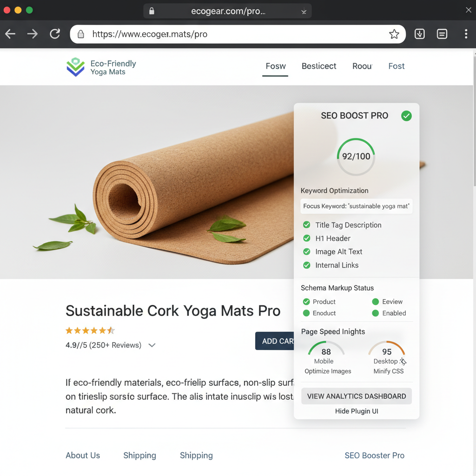Image resolution: width=476 pixels, height=476 pixels.
Task: Toggle the Title Tag Description check
Action: click(307, 225)
